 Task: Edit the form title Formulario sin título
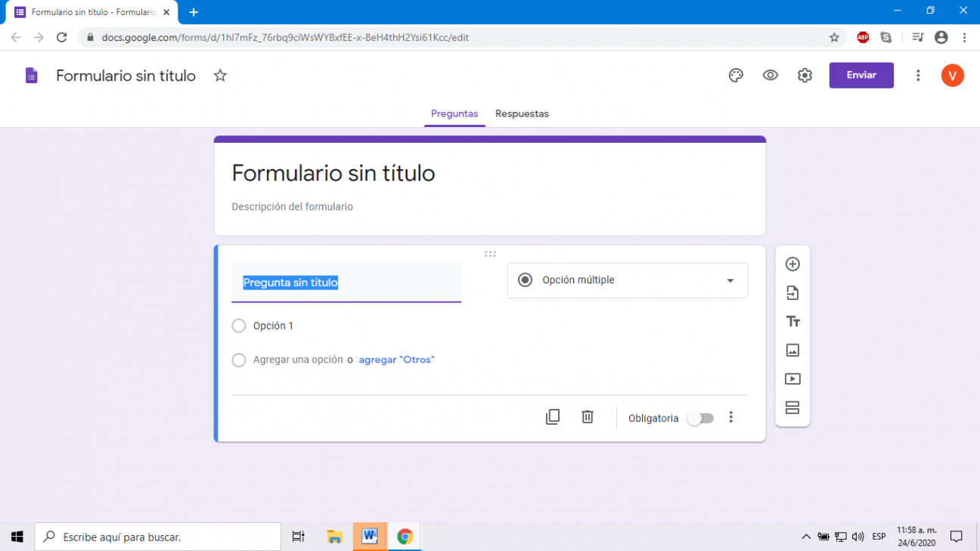(333, 173)
